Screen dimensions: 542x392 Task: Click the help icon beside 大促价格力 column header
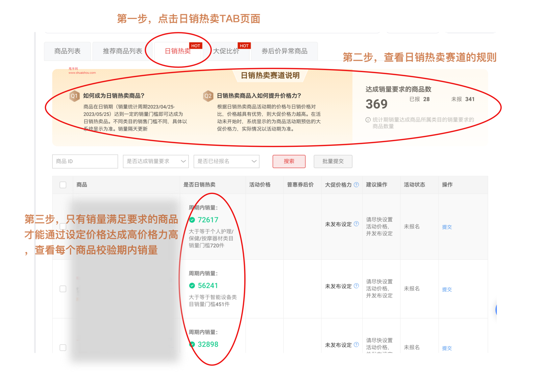click(356, 184)
